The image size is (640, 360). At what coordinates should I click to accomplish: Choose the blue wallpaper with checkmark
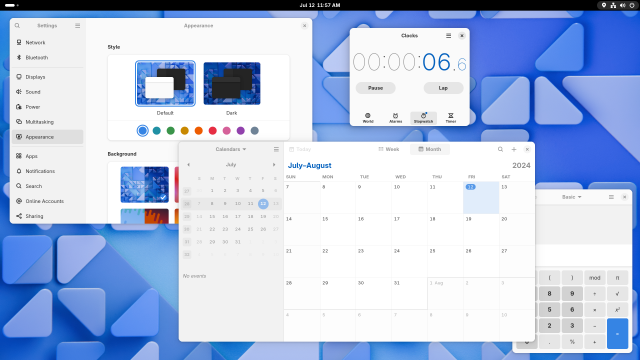(144, 184)
